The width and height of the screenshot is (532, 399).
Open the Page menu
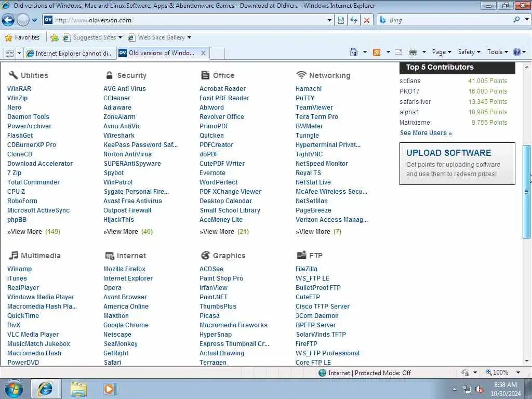[442, 52]
